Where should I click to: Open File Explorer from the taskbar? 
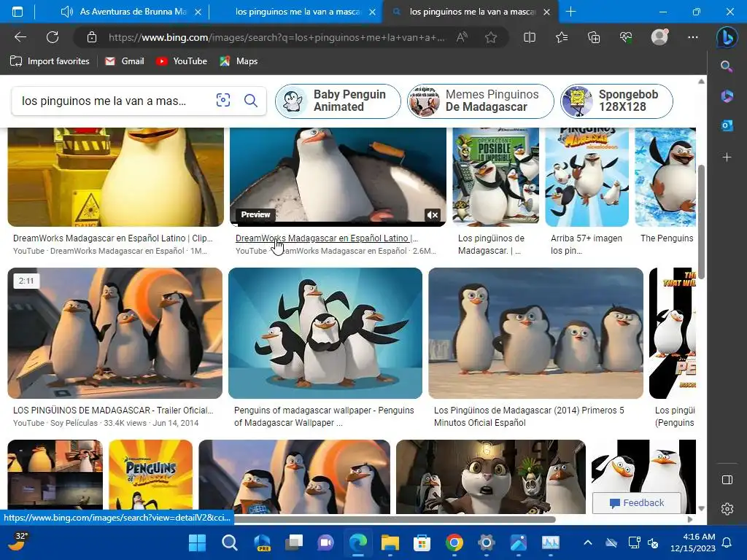390,542
